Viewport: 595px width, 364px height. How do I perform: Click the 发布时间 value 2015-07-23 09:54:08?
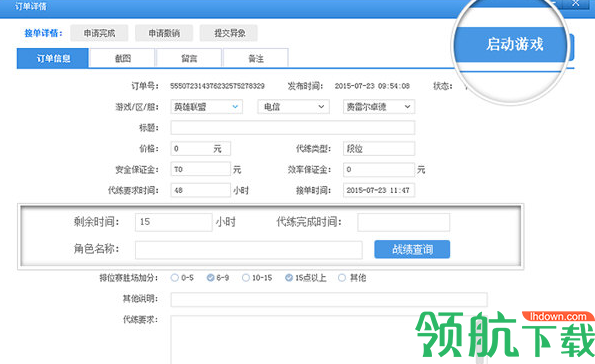(372, 86)
